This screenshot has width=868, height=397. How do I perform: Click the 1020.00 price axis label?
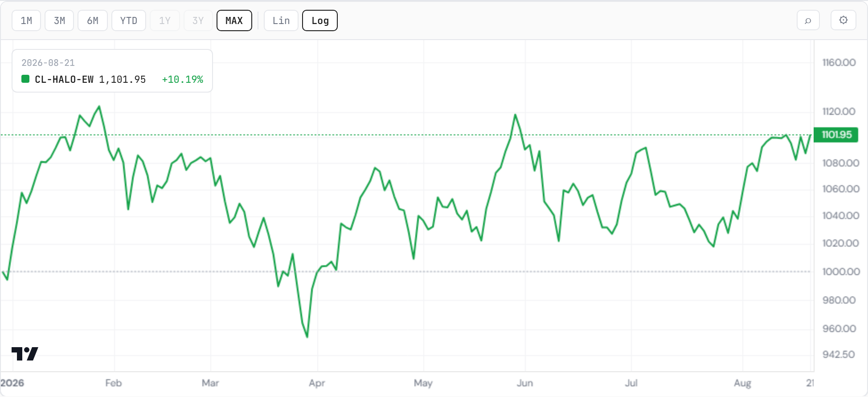841,243
